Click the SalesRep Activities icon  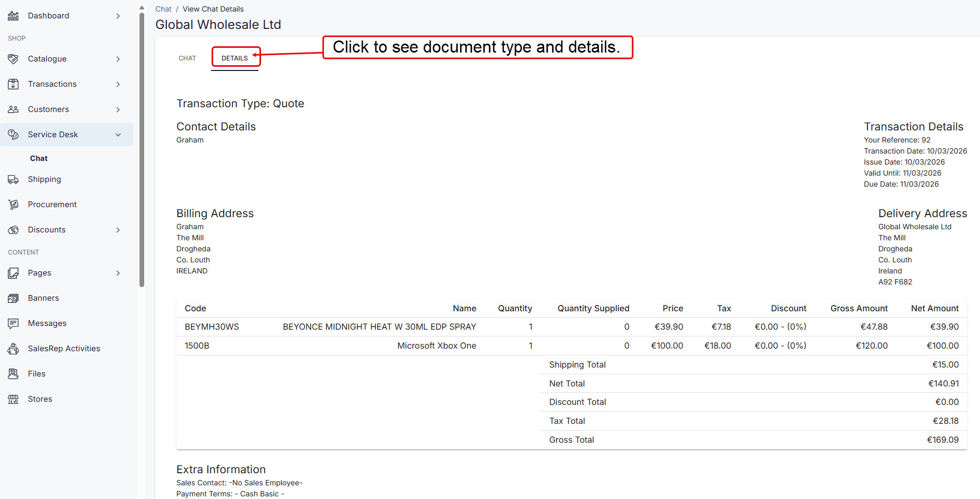pos(13,348)
